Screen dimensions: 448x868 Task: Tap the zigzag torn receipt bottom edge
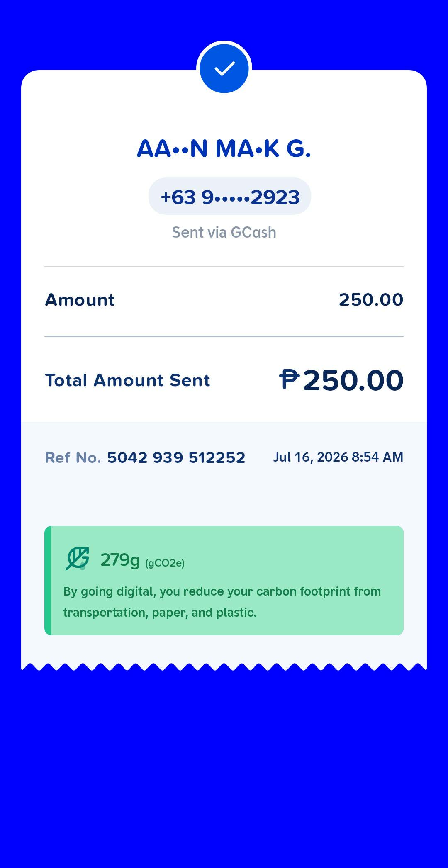[x=224, y=666]
